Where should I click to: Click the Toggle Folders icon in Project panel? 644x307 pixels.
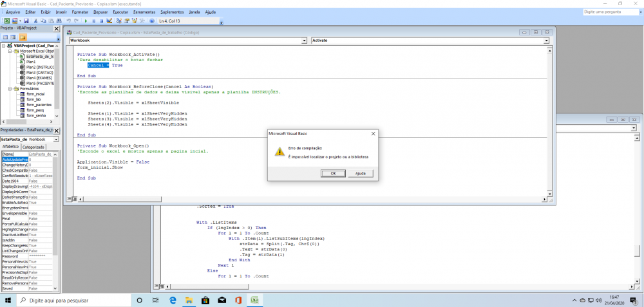click(23, 37)
